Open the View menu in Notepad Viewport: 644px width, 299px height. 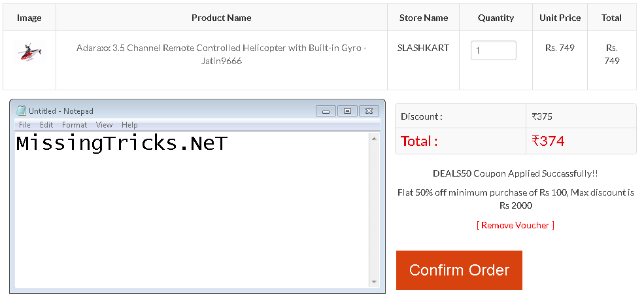104,124
